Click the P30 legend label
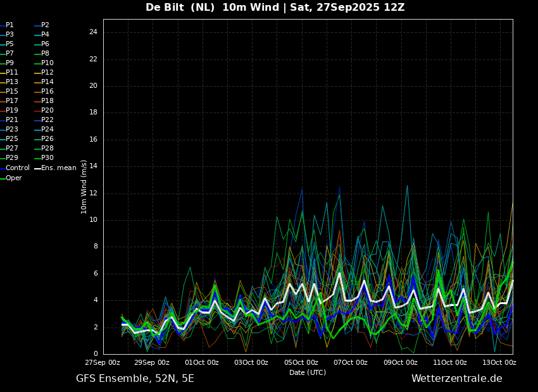Screen dimensions: 538x392 coord(44,157)
